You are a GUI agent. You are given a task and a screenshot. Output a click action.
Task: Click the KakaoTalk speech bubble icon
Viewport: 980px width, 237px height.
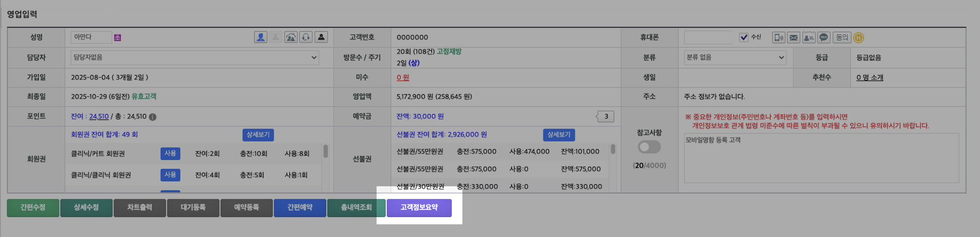pyautogui.click(x=824, y=38)
